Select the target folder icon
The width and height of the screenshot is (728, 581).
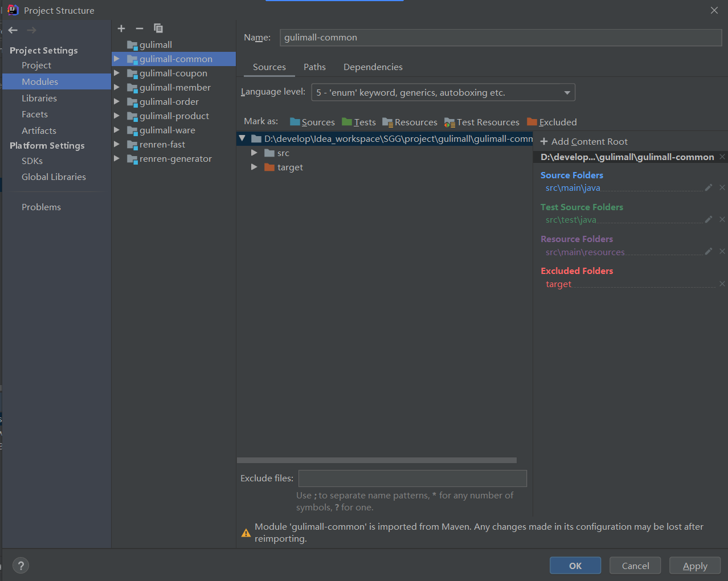(269, 167)
